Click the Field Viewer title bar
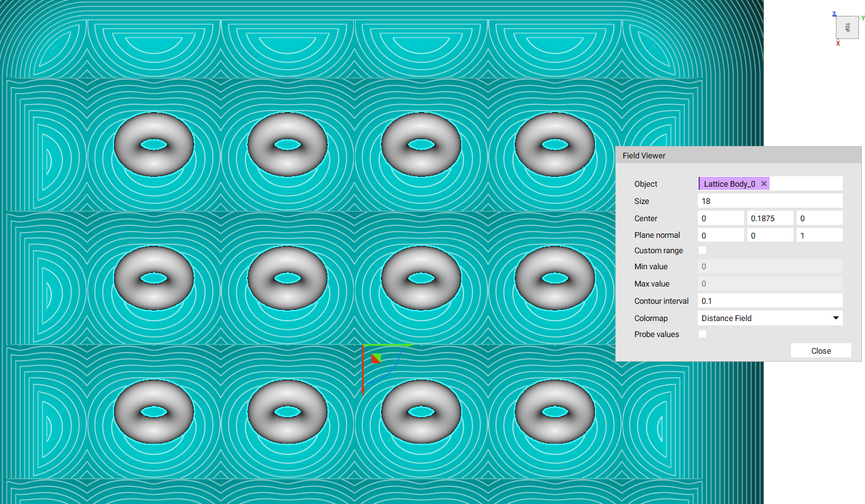Viewport: 865px width, 504px height. [738, 155]
